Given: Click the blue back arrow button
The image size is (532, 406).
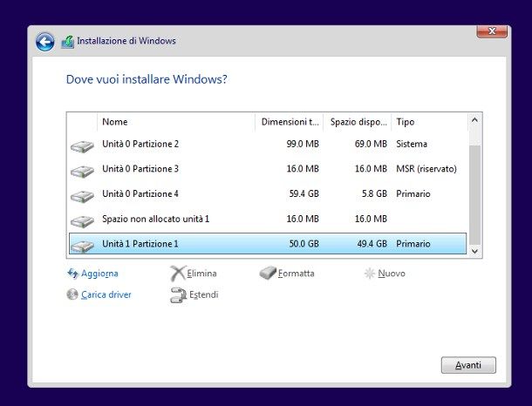Looking at the screenshot, I should (x=44, y=42).
